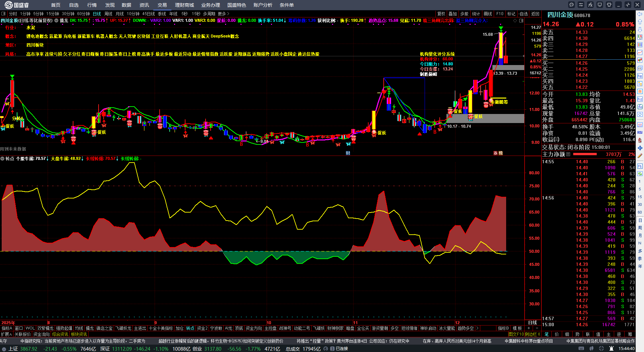Open the 多周期 option
Image resolution: width=644 pixels, height=352 pixels.
click(209, 14)
